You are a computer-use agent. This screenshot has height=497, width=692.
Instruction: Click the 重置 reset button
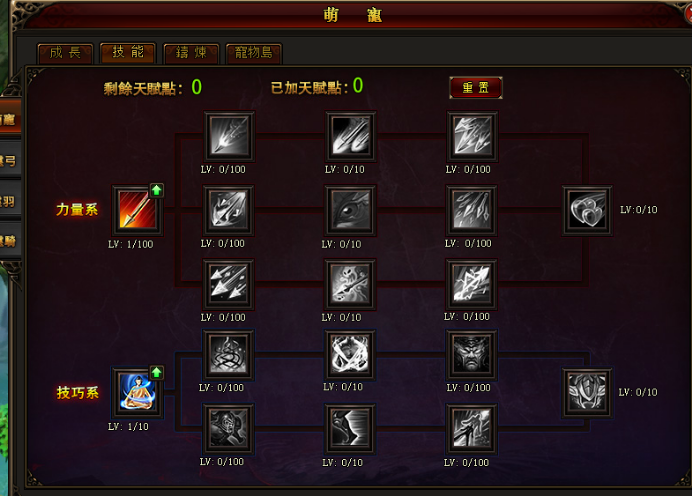[476, 87]
